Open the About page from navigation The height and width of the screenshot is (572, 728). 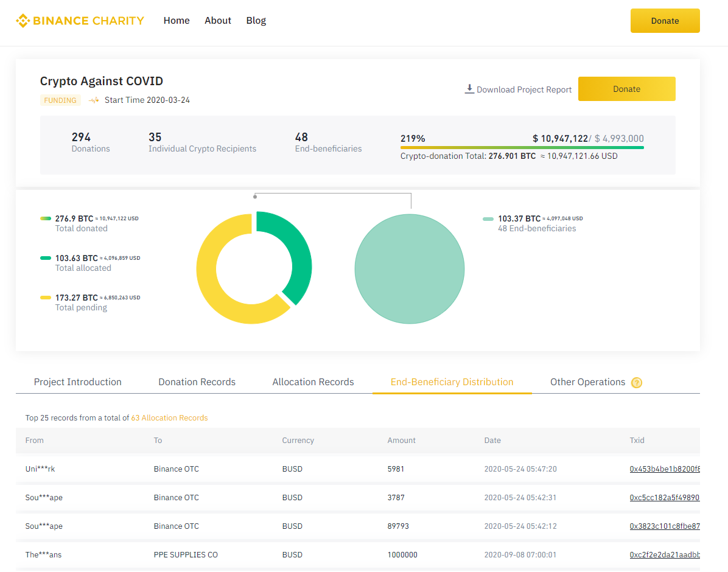218,21
